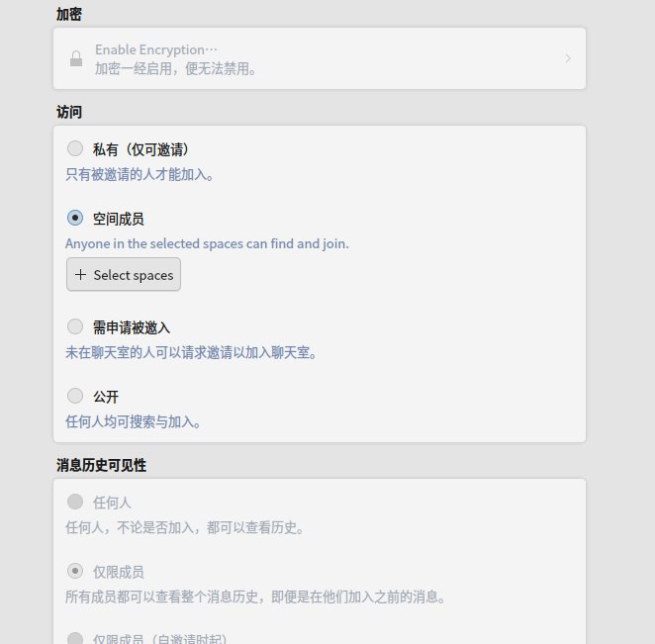
Task: Click the 任何人均可搜索与加入 description text
Action: [x=133, y=420]
